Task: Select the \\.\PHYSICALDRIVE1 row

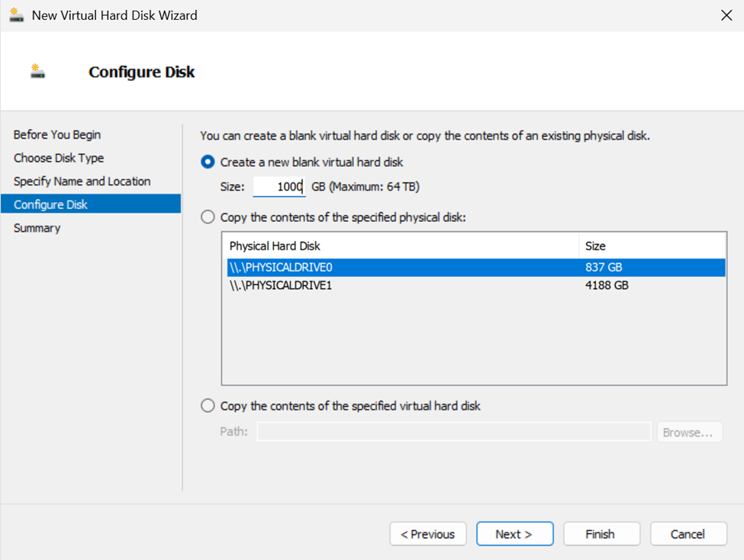Action: 476,285
